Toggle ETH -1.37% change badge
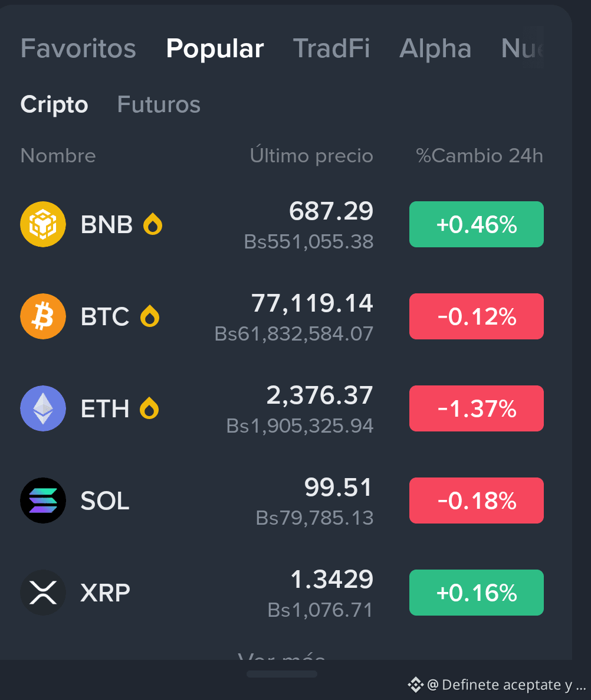 pyautogui.click(x=477, y=408)
